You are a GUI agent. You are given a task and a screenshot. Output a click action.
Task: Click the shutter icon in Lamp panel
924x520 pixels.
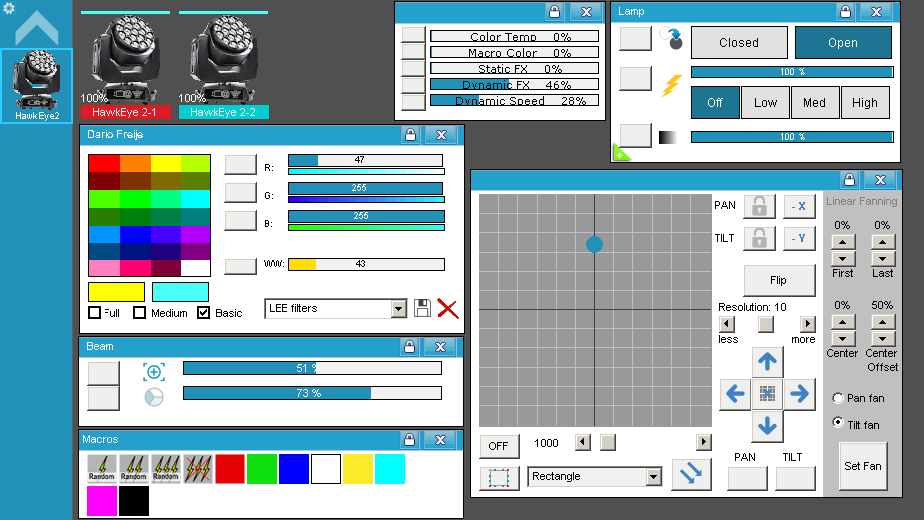tap(671, 39)
